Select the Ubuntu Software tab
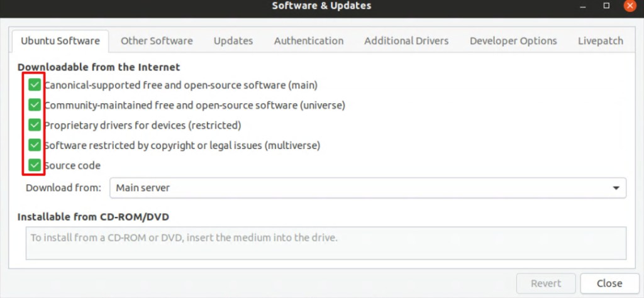Screen dimensions: 644x298 (60, 41)
